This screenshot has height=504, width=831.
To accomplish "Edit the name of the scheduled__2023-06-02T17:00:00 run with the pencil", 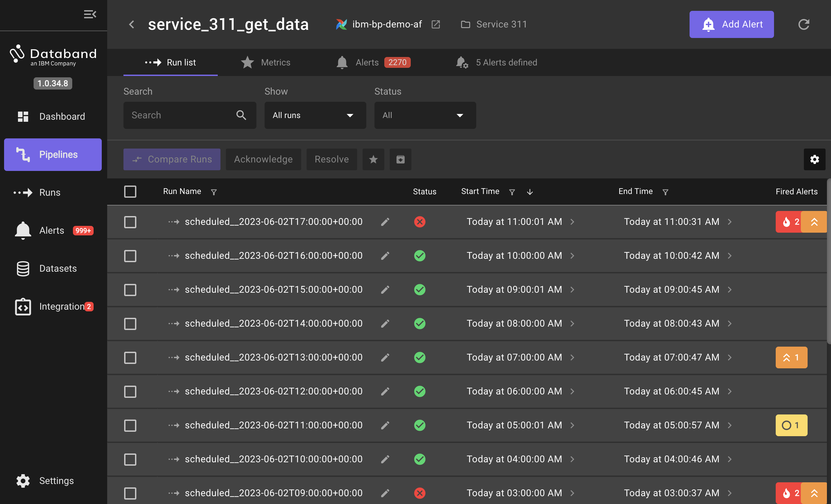I will point(385,222).
